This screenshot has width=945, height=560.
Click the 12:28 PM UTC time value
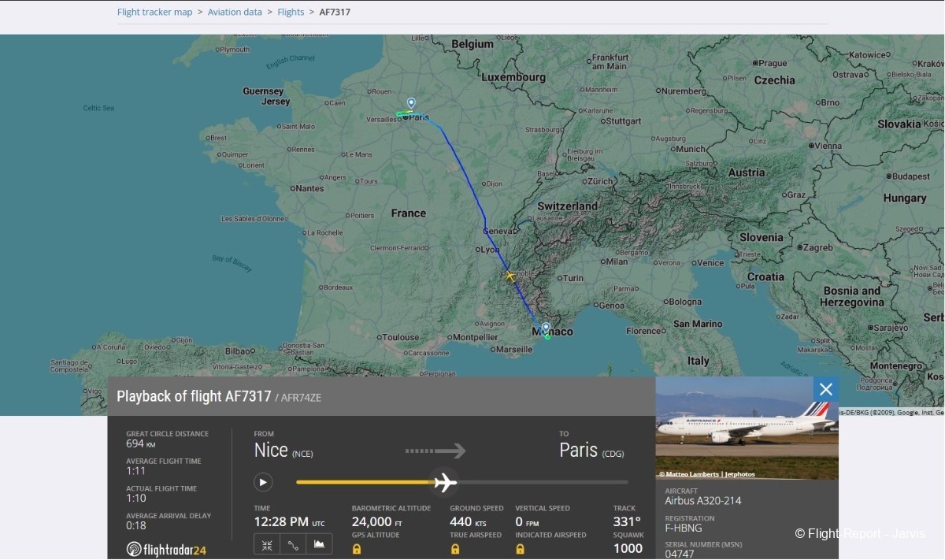pos(289,521)
